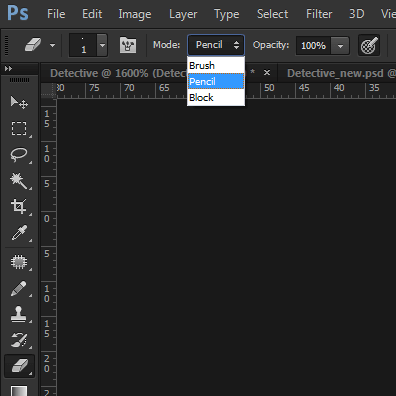Click the Opacity label
This screenshot has width=396, height=396.
coord(271,45)
